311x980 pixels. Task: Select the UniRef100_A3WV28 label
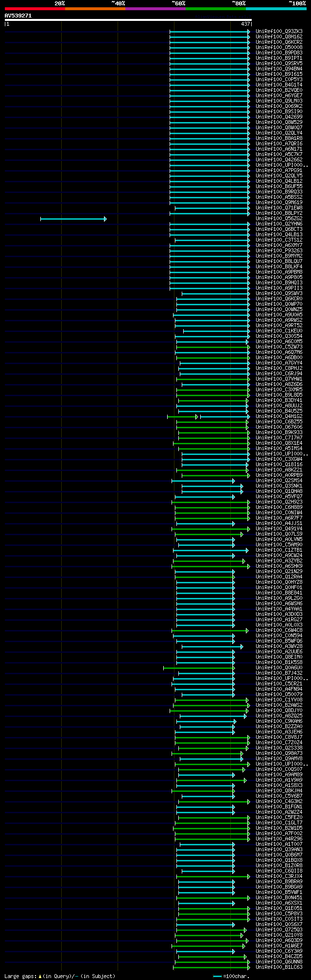(x=279, y=646)
